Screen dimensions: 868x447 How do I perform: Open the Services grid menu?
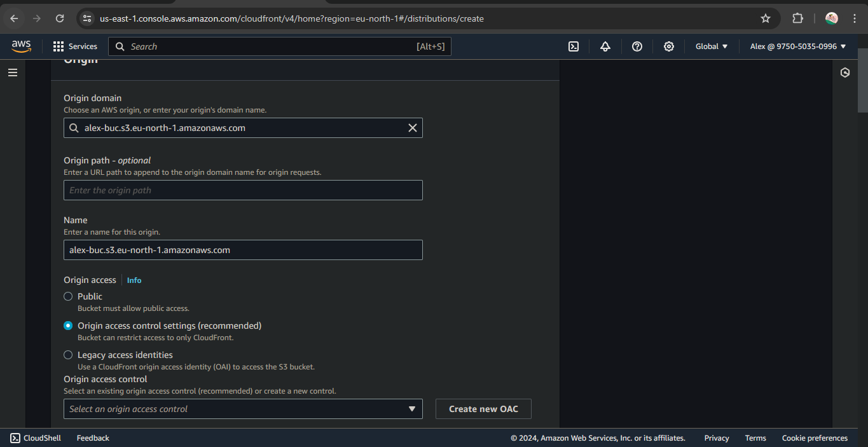75,46
